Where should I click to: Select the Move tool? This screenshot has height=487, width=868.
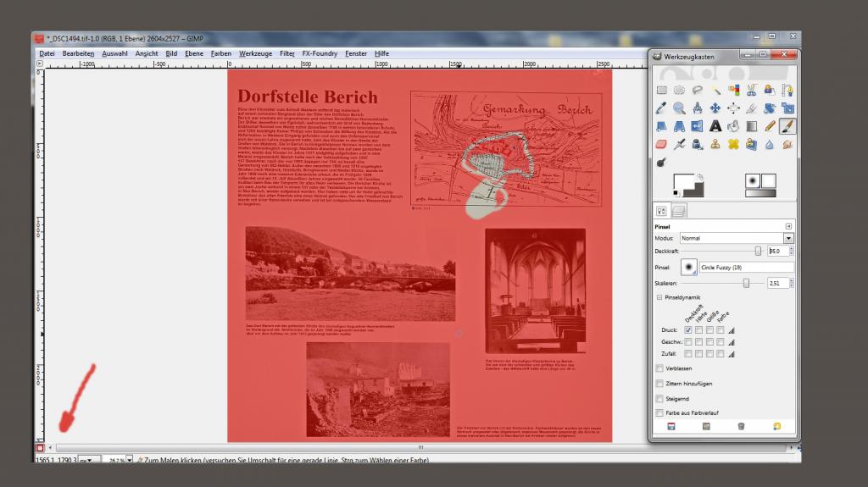(715, 108)
